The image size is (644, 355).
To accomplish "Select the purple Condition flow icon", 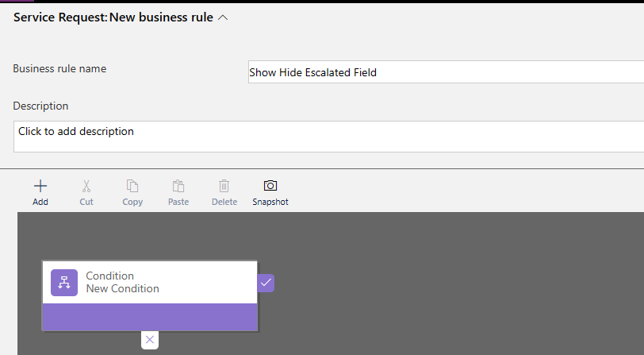I will coord(64,283).
